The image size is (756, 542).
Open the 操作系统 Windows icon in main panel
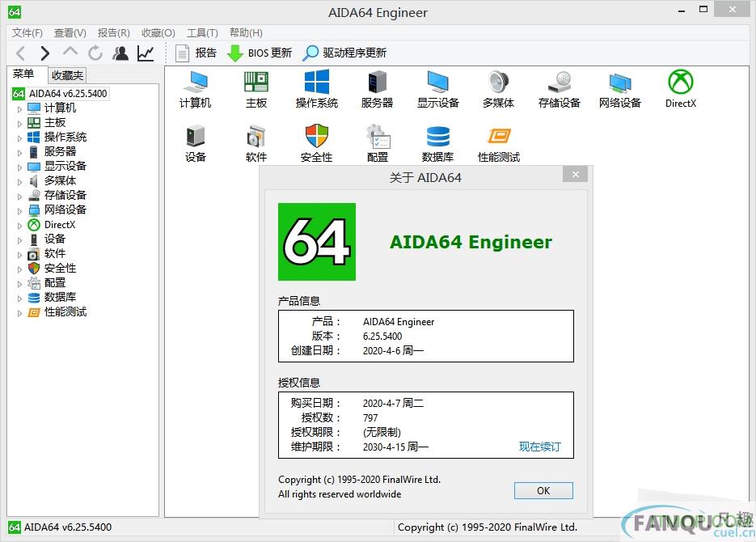pyautogui.click(x=317, y=89)
